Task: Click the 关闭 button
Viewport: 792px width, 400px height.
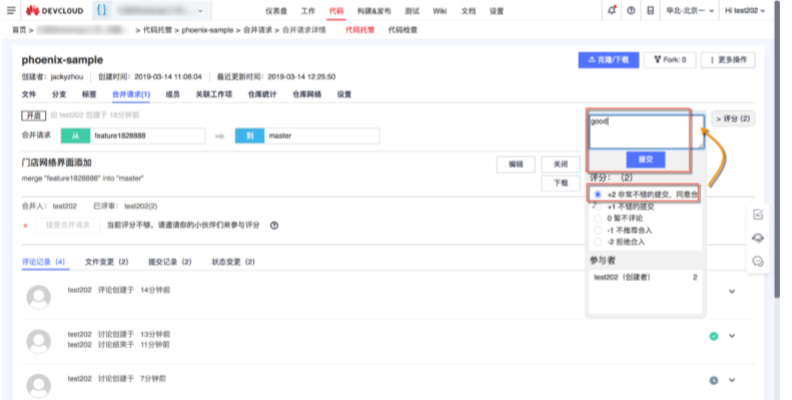Action: click(561, 165)
